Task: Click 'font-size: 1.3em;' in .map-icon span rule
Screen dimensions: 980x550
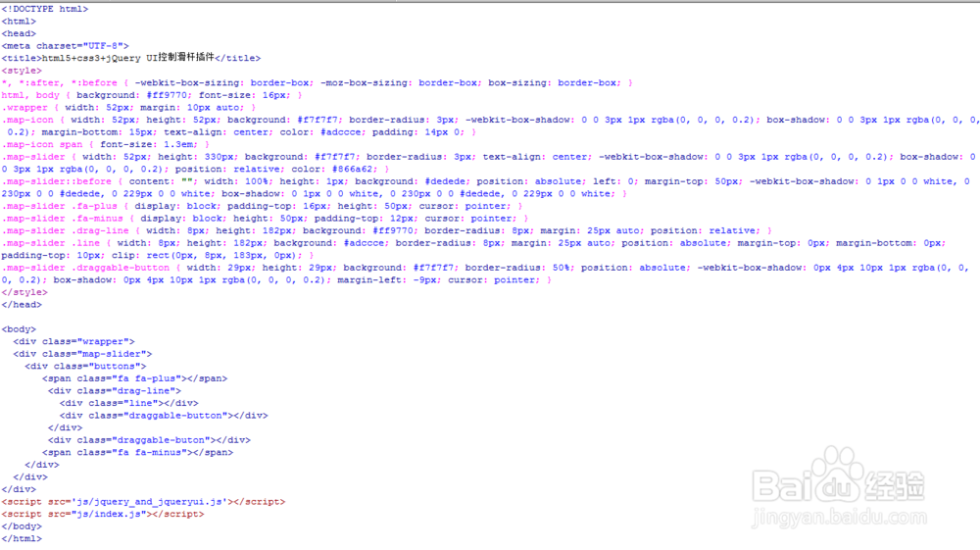Action: [148, 144]
